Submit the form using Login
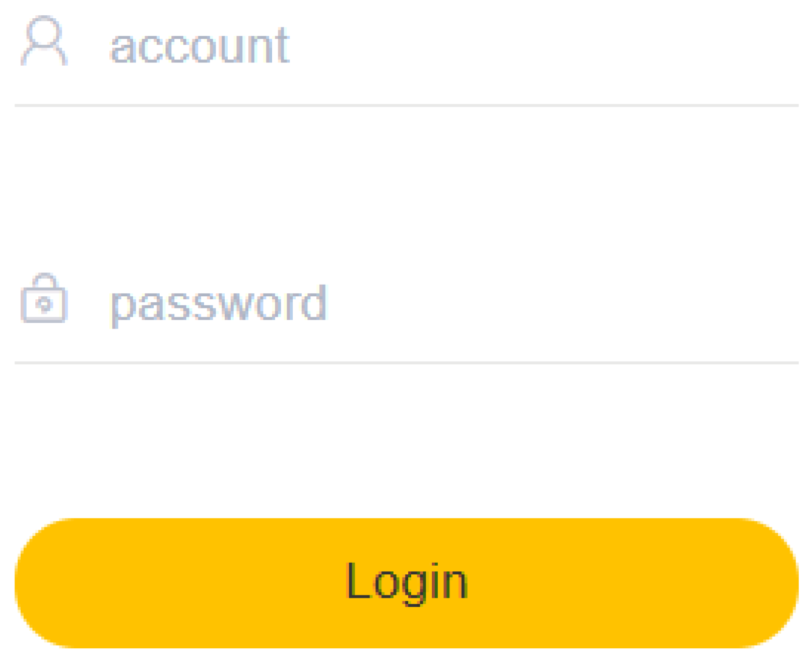 [406, 583]
